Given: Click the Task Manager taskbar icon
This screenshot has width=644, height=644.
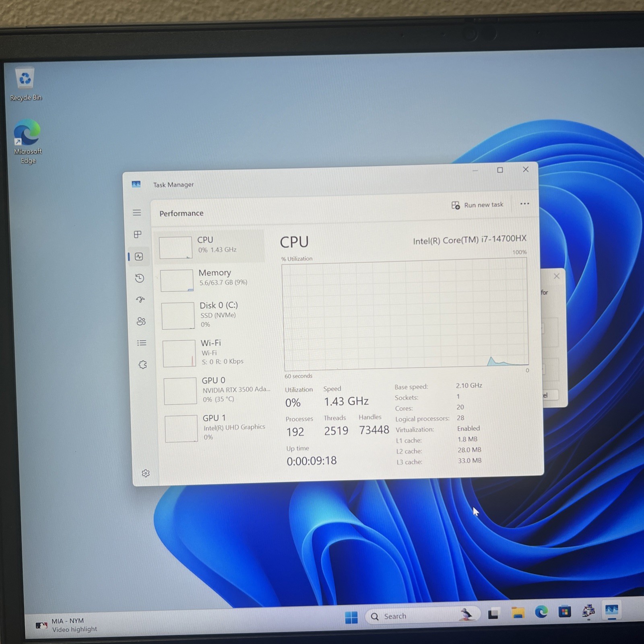Looking at the screenshot, I should click(x=611, y=610).
